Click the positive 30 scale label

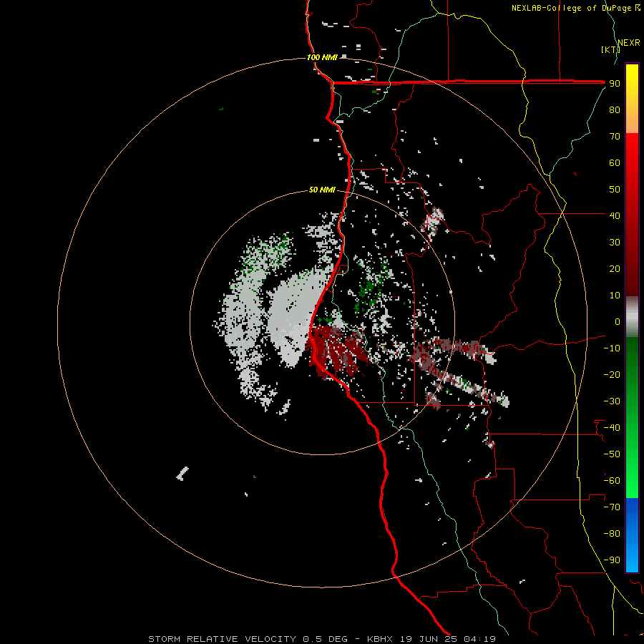click(x=615, y=243)
